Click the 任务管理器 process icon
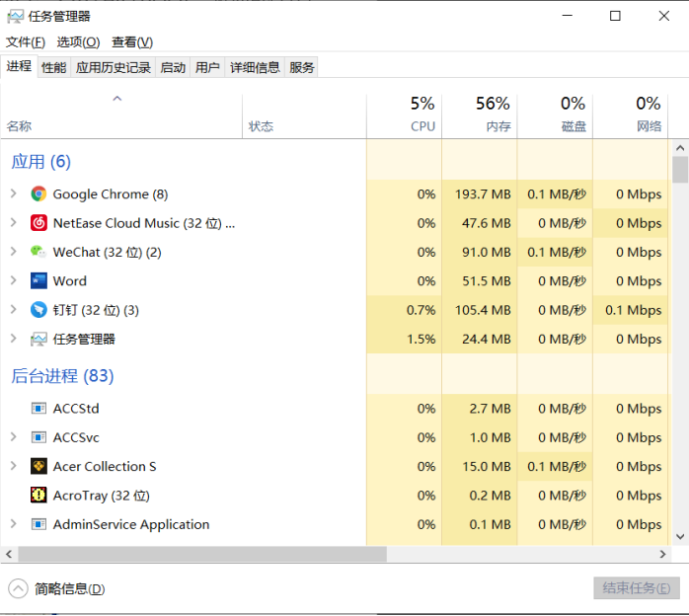Screen dimensions: 689x616 38,339
